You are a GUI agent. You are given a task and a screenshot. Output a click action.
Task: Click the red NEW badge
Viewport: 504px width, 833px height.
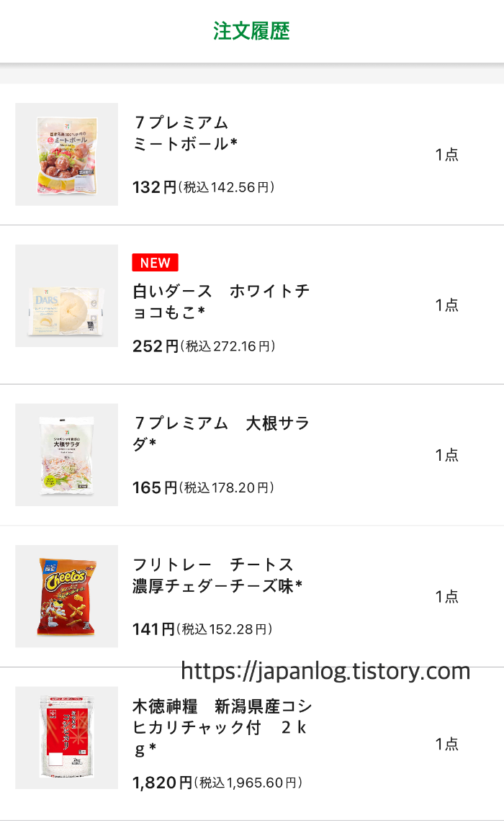pyautogui.click(x=156, y=263)
